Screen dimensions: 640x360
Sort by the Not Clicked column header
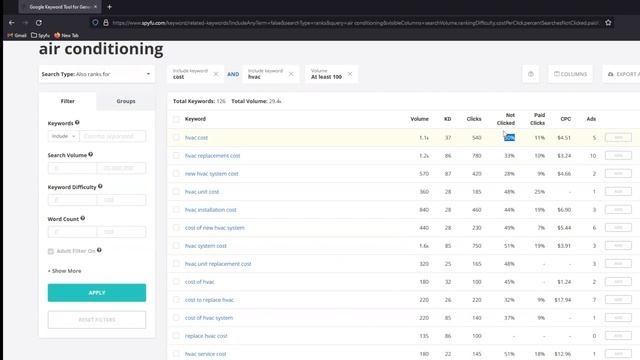506,119
